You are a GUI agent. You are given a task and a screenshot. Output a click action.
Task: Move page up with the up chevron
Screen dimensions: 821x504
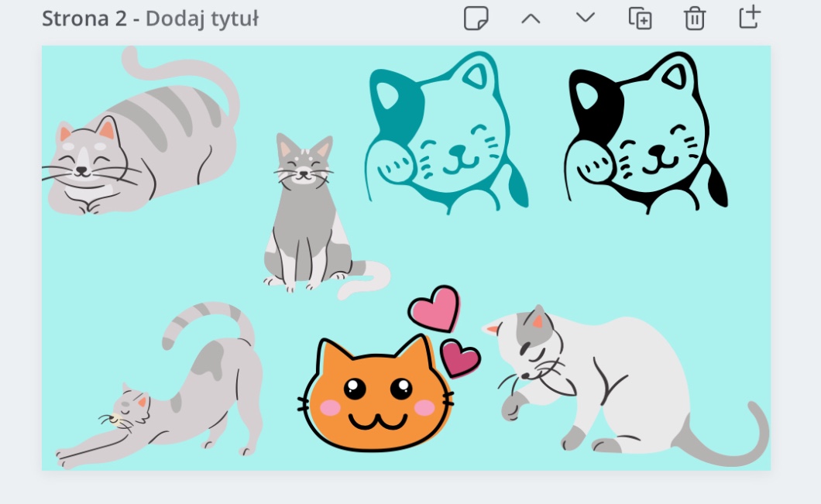pyautogui.click(x=531, y=19)
